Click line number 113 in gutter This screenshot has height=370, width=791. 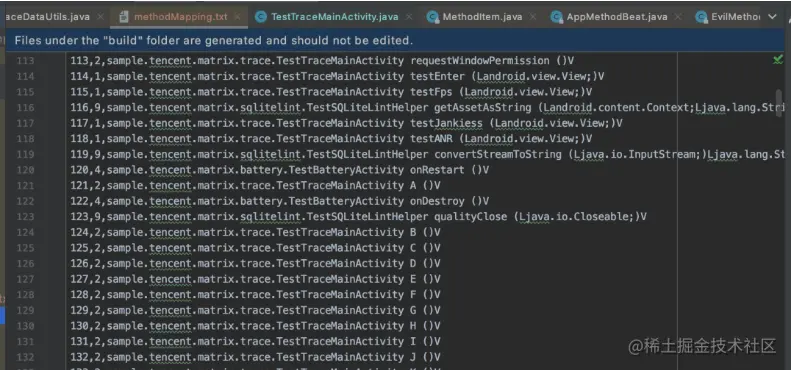25,61
